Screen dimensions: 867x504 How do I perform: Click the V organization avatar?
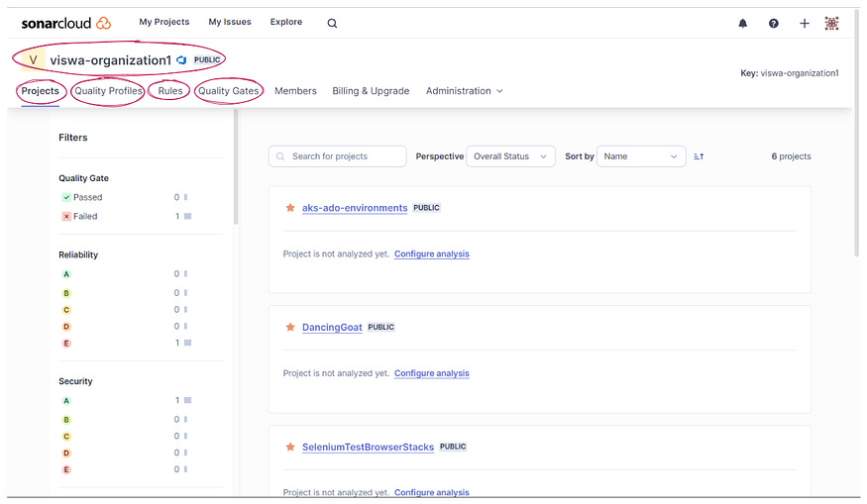(x=33, y=59)
